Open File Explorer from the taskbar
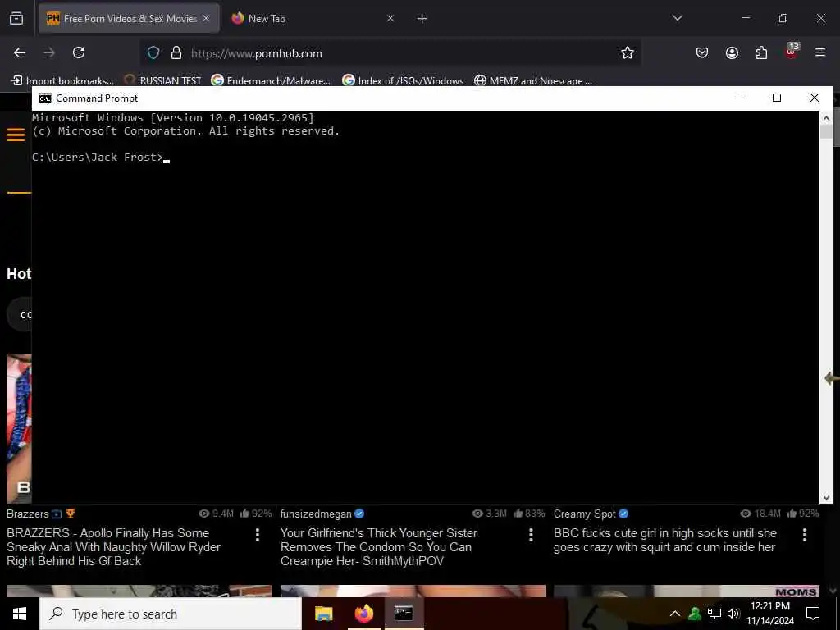The image size is (840, 630). pyautogui.click(x=323, y=614)
